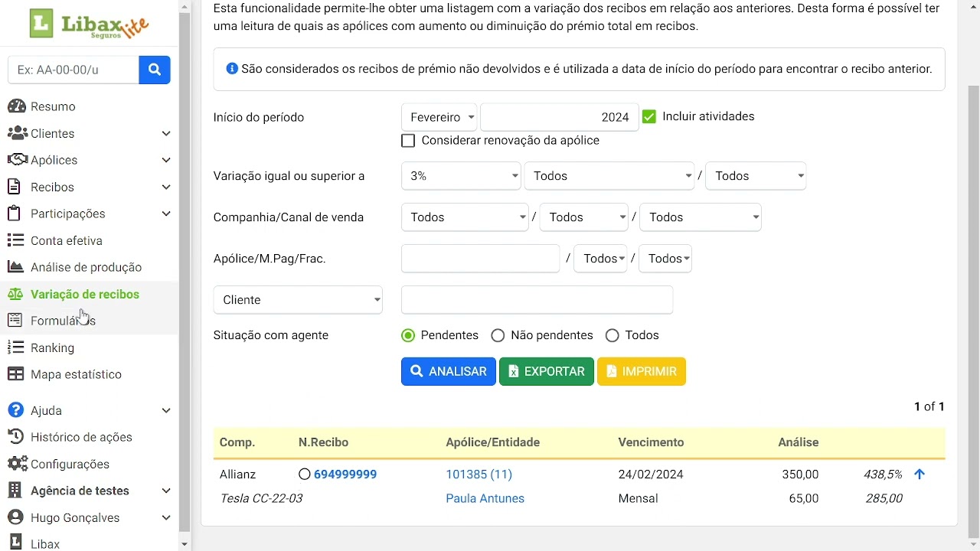The width and height of the screenshot is (980, 551).
Task: Open the Resumo page
Action: coord(53,106)
